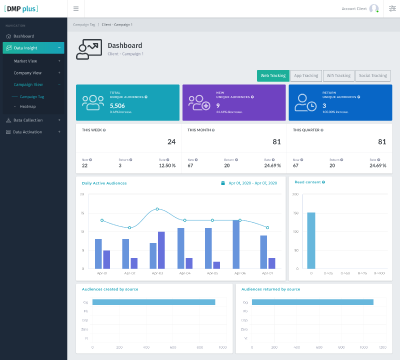400x360 pixels.
Task: Switch to the App Tracking tab
Action: 306,76
